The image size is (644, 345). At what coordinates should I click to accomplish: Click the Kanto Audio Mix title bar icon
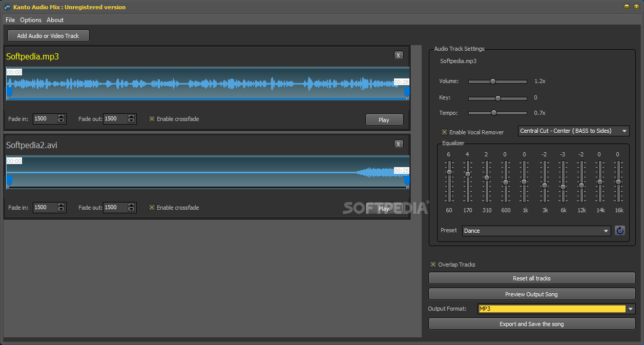7,7
